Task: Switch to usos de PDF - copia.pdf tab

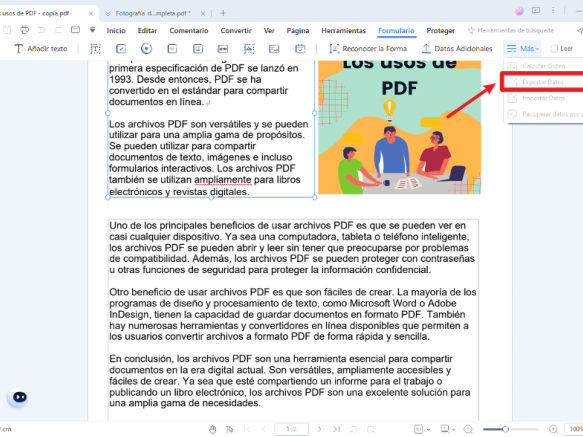Action: click(35, 13)
